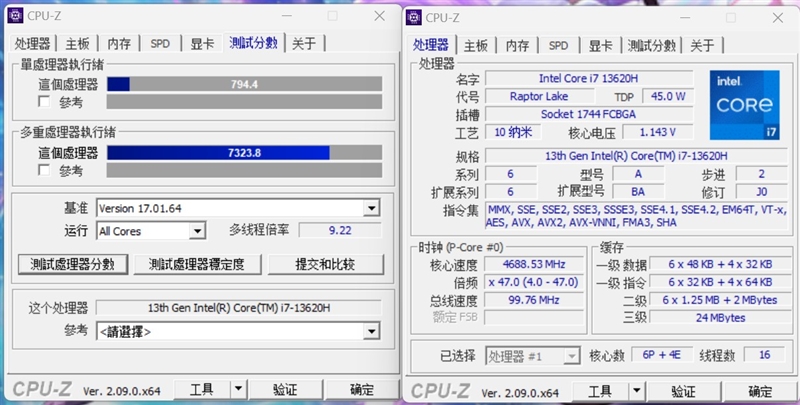Click 名字 field Intel Core i7 13620H

tap(589, 79)
